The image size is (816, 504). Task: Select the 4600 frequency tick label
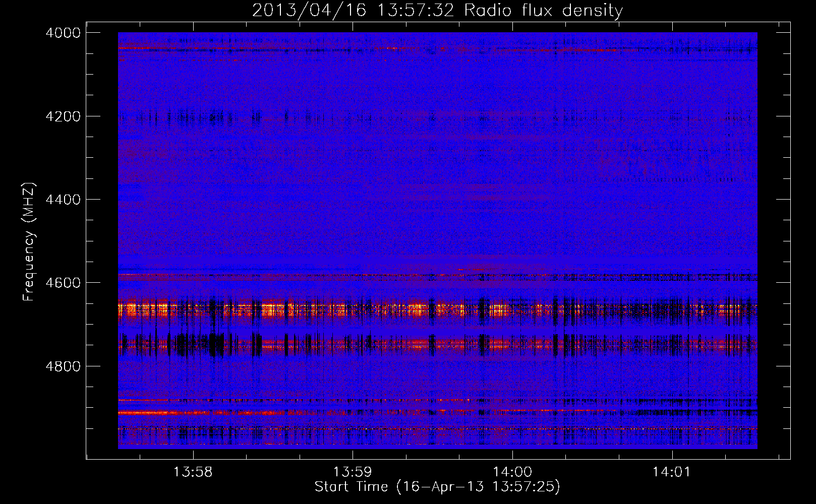coord(63,283)
